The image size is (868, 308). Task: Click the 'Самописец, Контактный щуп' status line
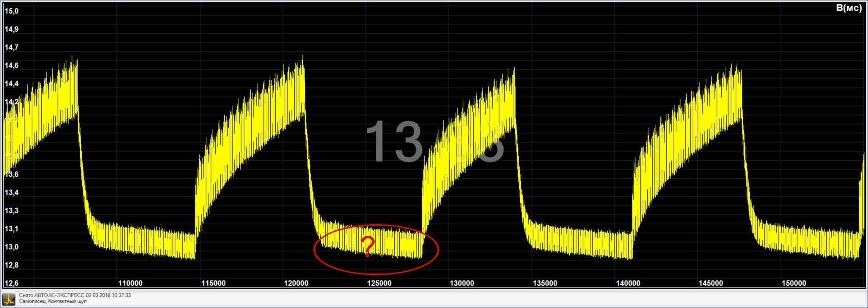click(x=53, y=301)
